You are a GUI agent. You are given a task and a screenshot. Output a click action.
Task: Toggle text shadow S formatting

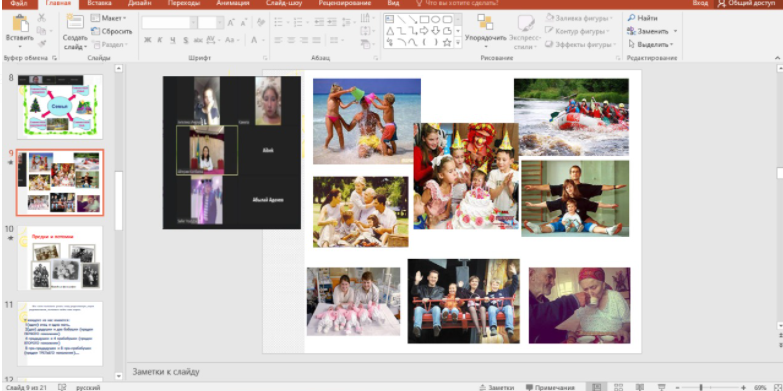point(186,40)
